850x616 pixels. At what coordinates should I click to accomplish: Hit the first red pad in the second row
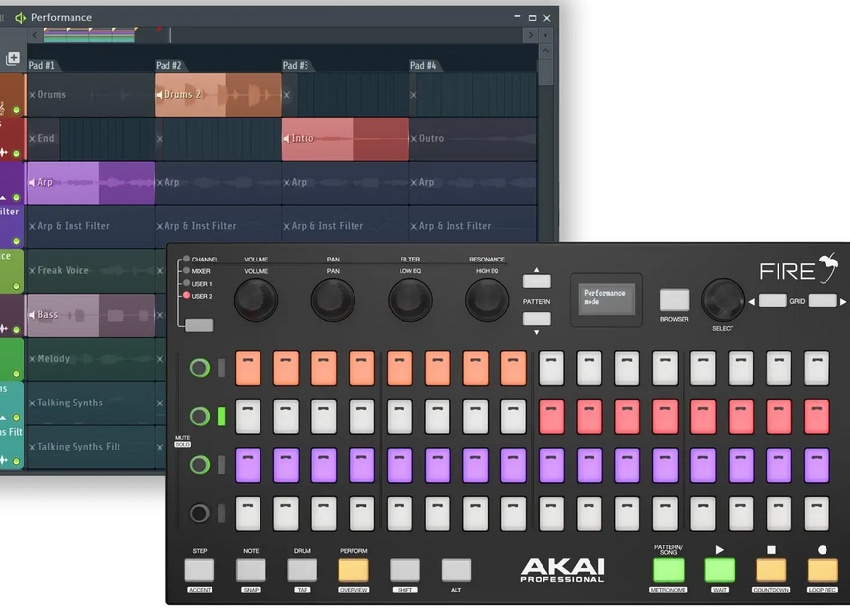point(551,416)
